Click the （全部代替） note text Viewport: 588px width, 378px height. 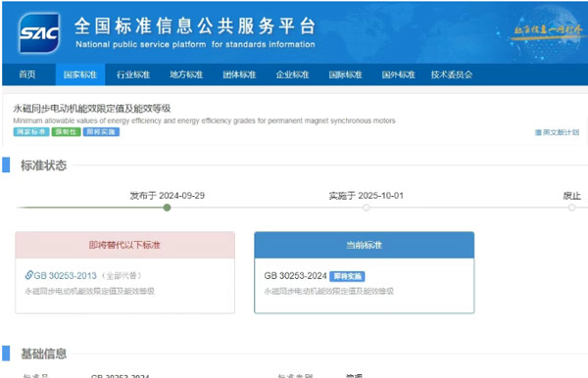122,276
